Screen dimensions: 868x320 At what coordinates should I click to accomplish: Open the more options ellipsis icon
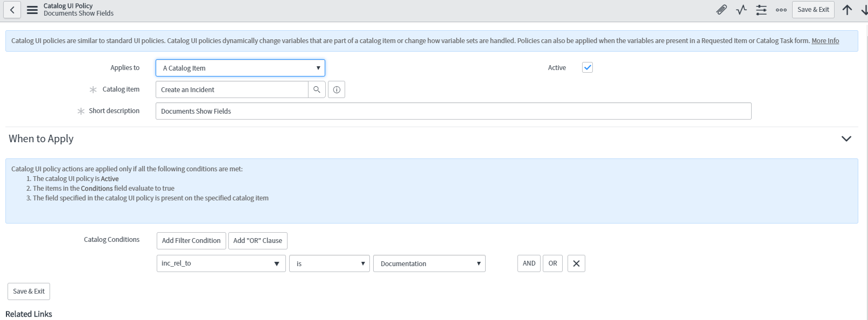coord(781,10)
